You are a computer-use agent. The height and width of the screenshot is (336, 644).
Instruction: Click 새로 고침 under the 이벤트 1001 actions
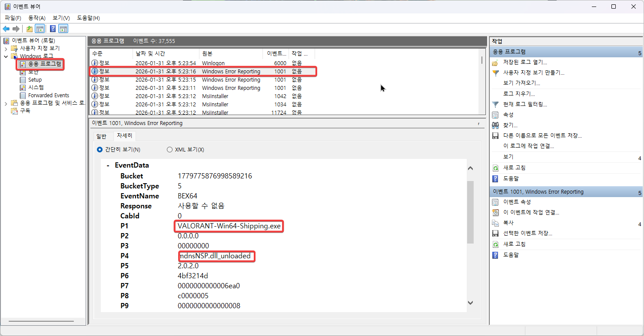click(x=515, y=244)
